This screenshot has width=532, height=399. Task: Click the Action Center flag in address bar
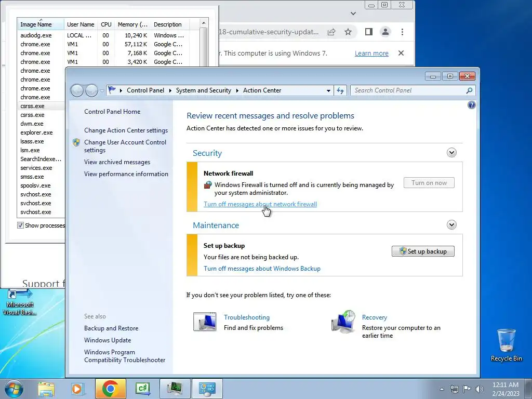click(112, 90)
